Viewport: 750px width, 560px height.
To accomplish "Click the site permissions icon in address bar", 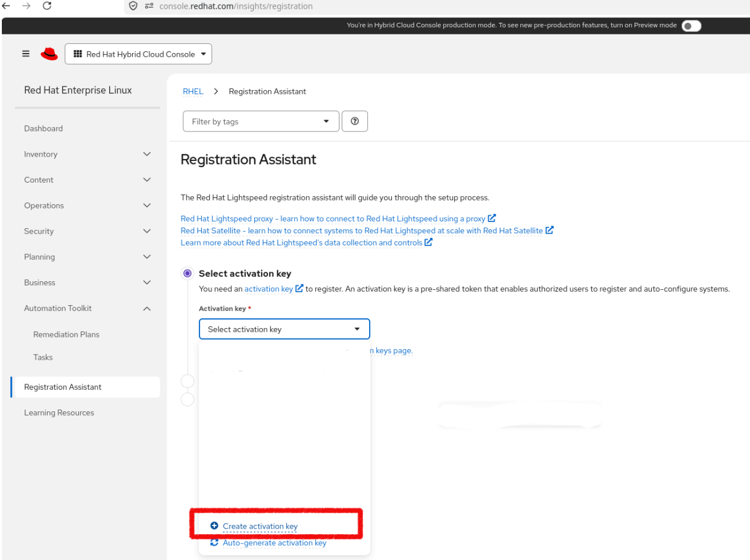I will [149, 6].
